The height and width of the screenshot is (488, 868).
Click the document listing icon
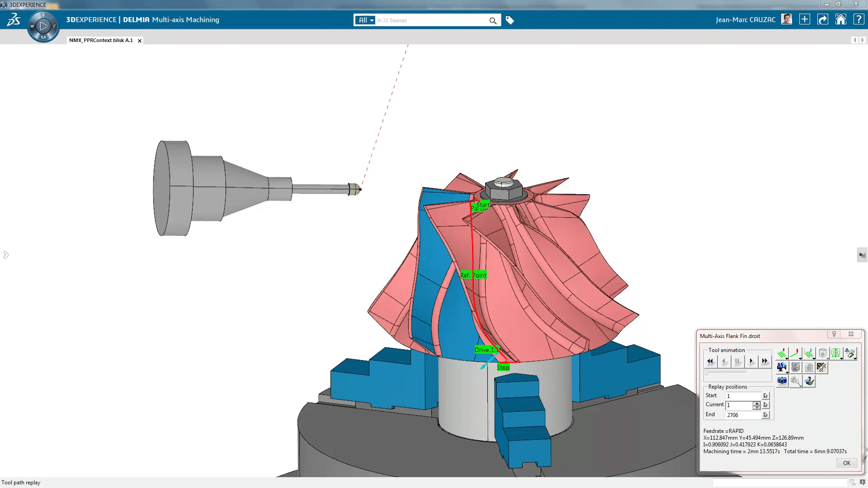point(809,367)
